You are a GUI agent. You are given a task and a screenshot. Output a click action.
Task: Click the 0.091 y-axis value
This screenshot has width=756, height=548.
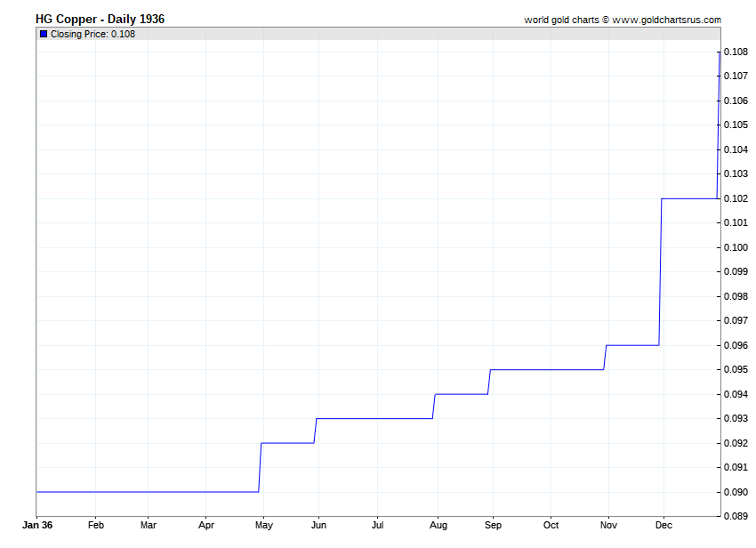pos(736,467)
